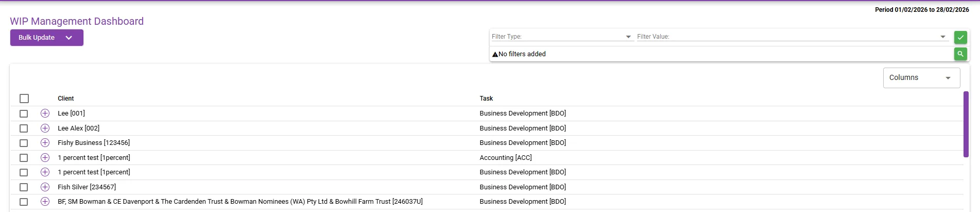Expand the Fishy Business [123456] plus icon
Image resolution: width=980 pixels, height=212 pixels.
click(x=45, y=143)
